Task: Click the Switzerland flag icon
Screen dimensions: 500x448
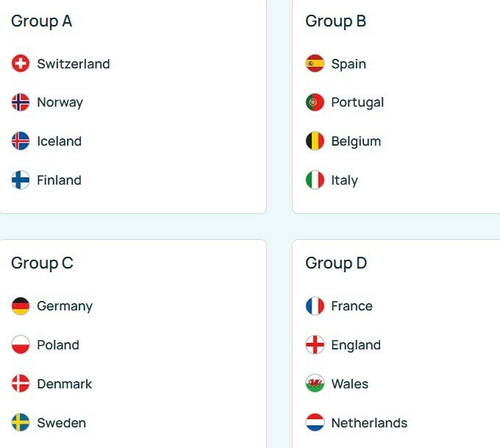Action: point(21,64)
